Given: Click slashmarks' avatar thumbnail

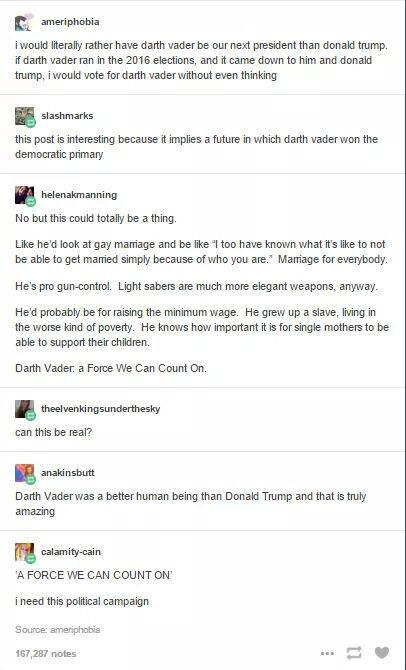Looking at the screenshot, I should tap(24, 116).
